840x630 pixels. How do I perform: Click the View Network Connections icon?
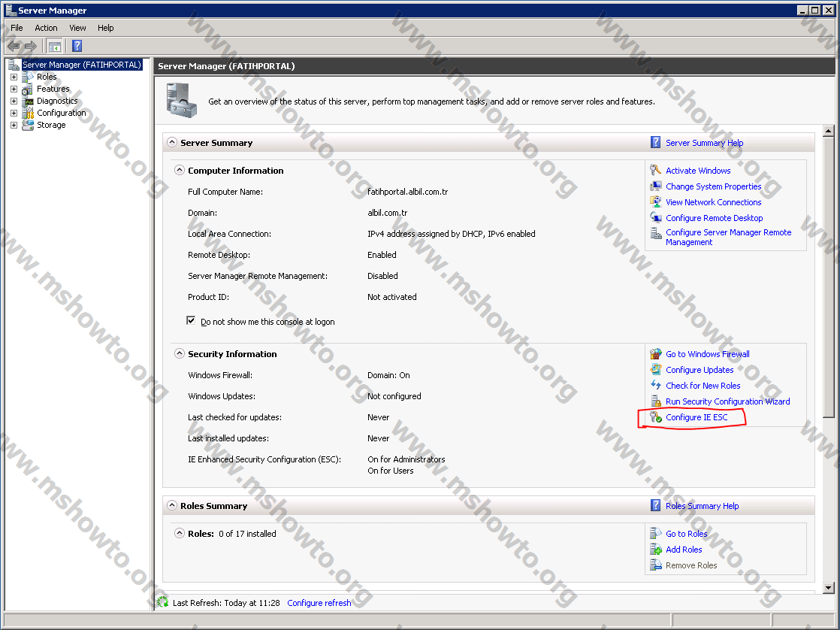656,202
